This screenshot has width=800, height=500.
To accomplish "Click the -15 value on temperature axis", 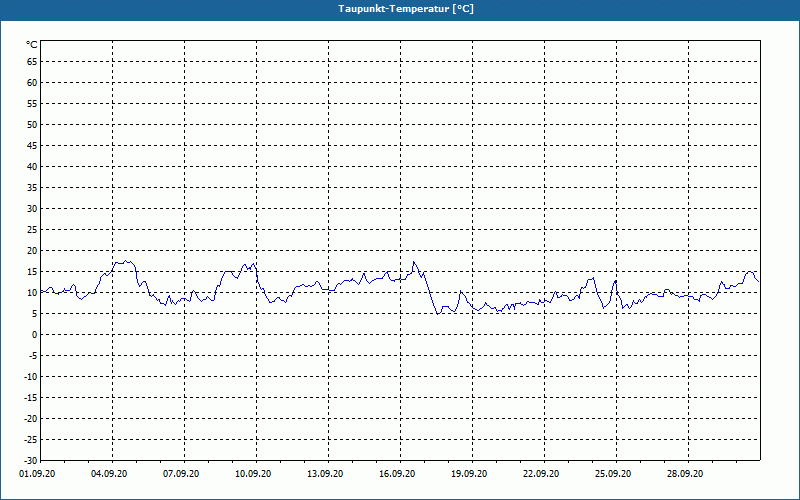I will pos(31,398).
